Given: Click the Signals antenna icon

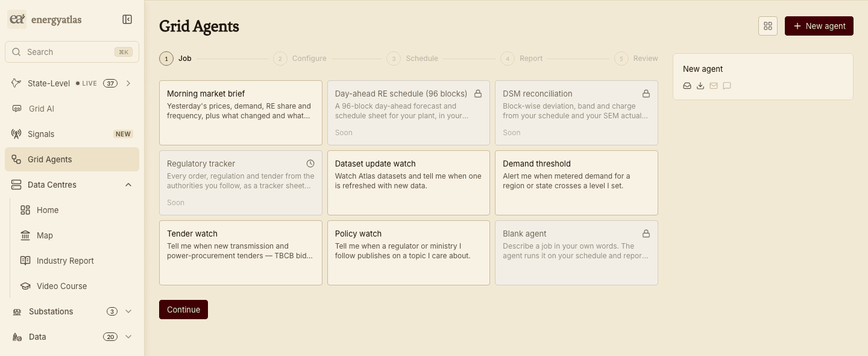Looking at the screenshot, I should coord(16,134).
